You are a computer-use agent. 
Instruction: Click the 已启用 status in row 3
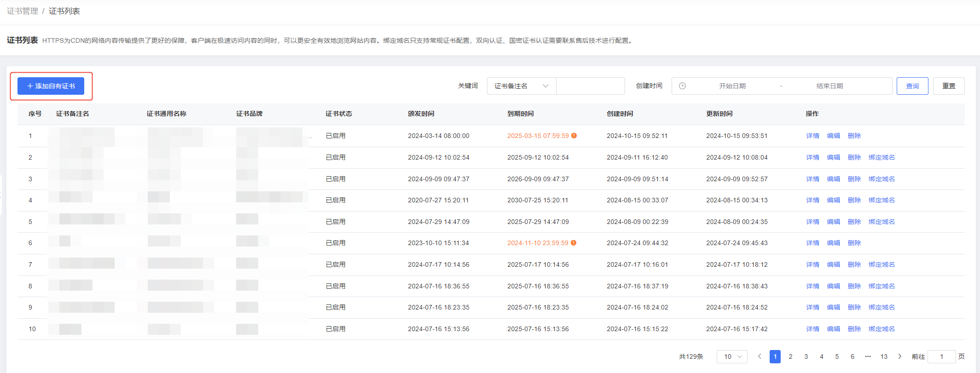point(336,179)
